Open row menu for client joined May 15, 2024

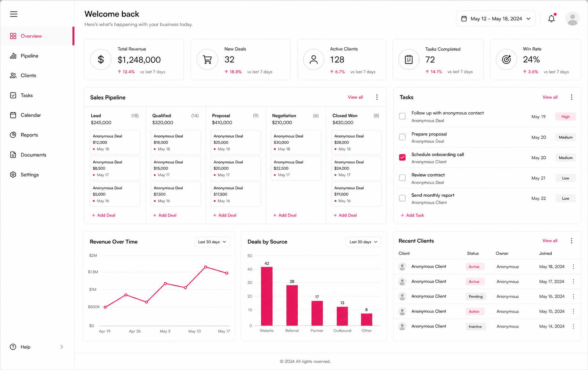[573, 311]
